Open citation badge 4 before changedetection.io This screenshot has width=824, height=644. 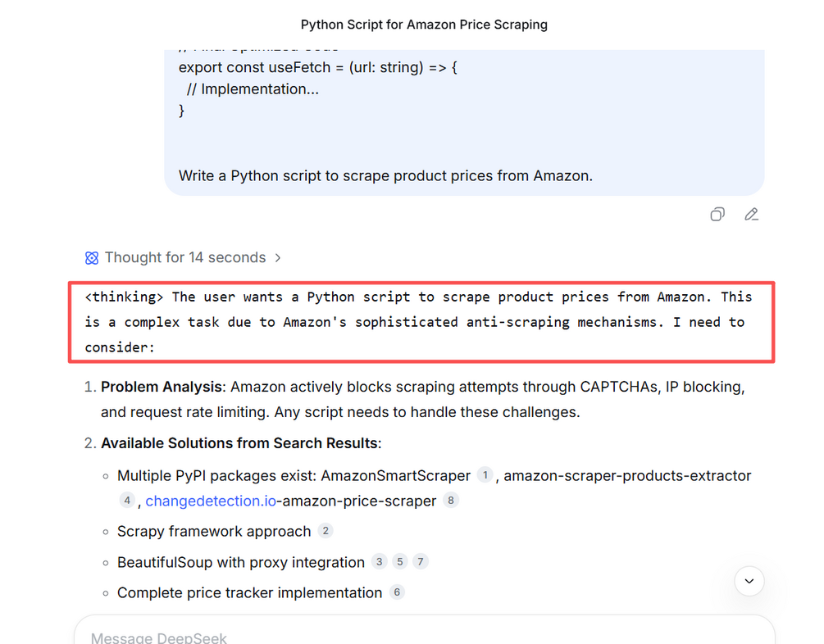[127, 500]
